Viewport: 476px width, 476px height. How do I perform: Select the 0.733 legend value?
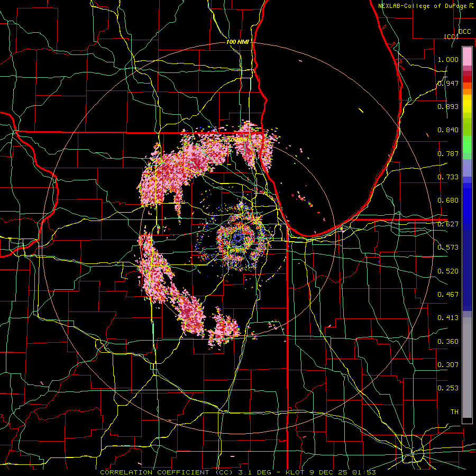[448, 177]
